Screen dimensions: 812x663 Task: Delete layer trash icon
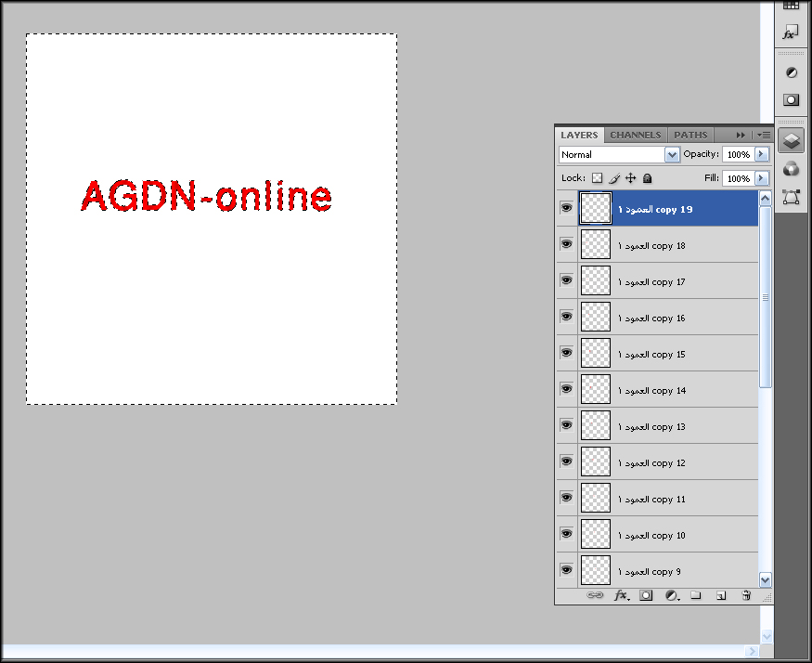[x=746, y=595]
